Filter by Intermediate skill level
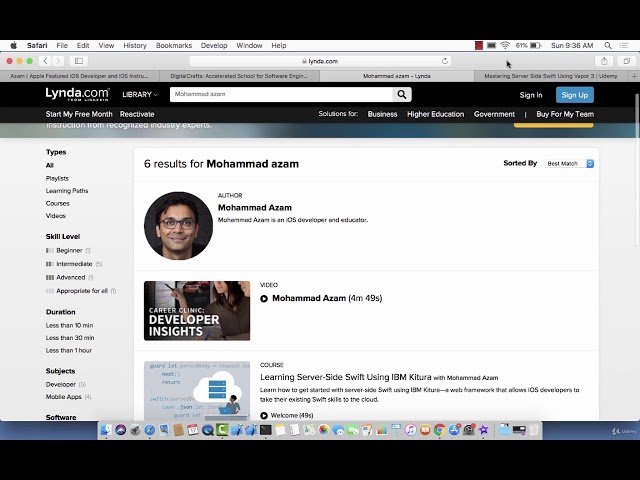Image resolution: width=640 pixels, height=480 pixels. click(x=74, y=264)
